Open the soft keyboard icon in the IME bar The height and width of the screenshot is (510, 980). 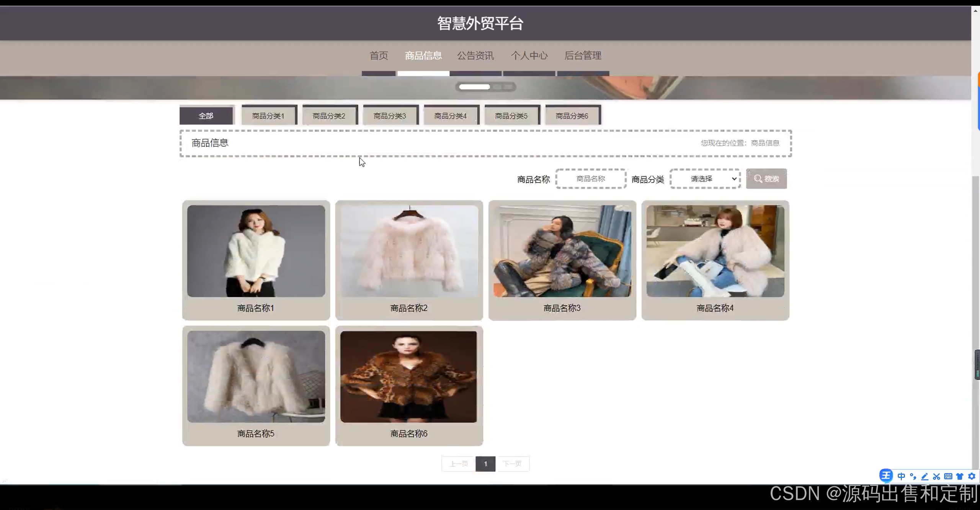(x=948, y=476)
